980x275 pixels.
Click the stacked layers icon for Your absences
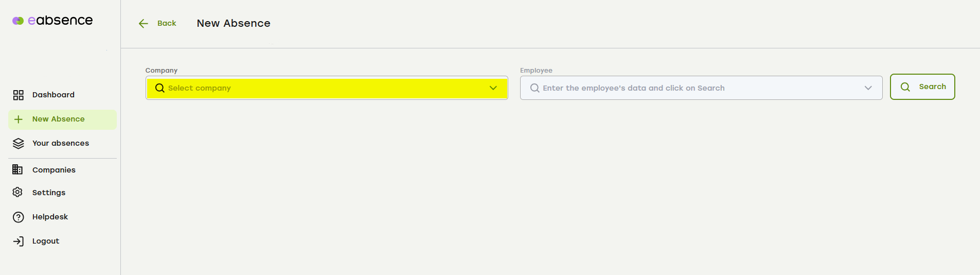tap(19, 144)
